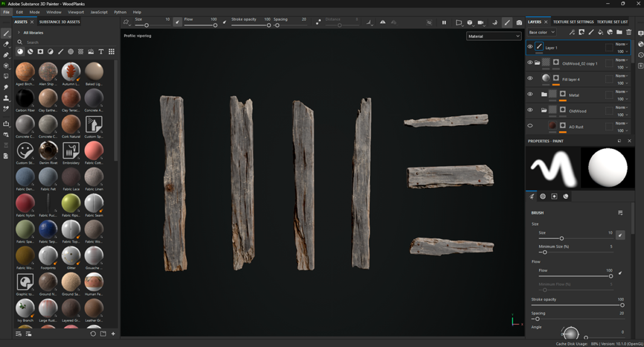Click the trash icon to delete layer
This screenshot has height=347, width=644.
(x=628, y=32)
